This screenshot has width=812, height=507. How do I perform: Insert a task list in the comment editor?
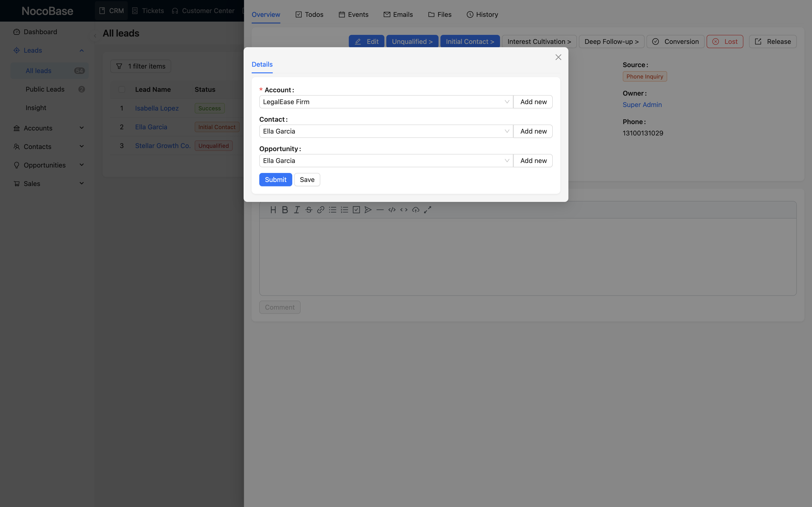356,209
